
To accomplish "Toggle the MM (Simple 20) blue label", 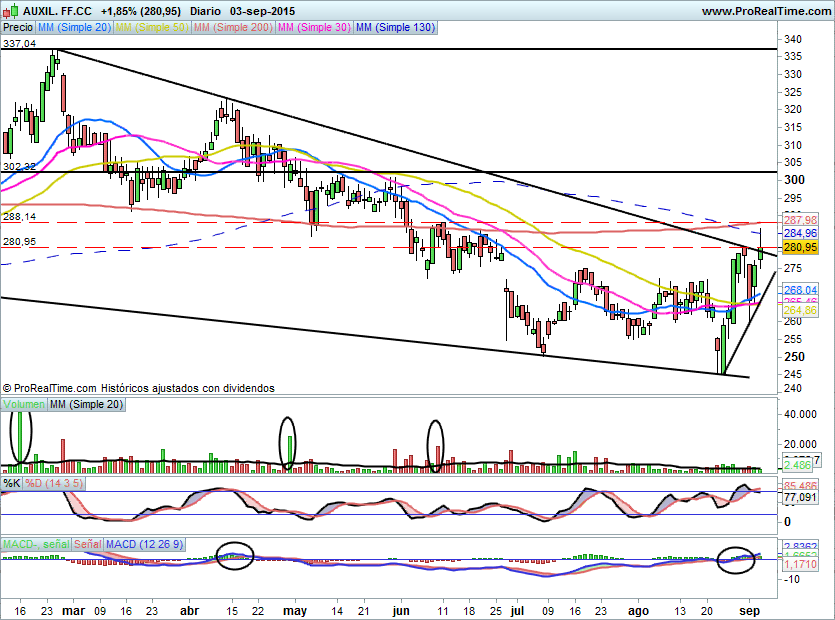I will (75, 27).
